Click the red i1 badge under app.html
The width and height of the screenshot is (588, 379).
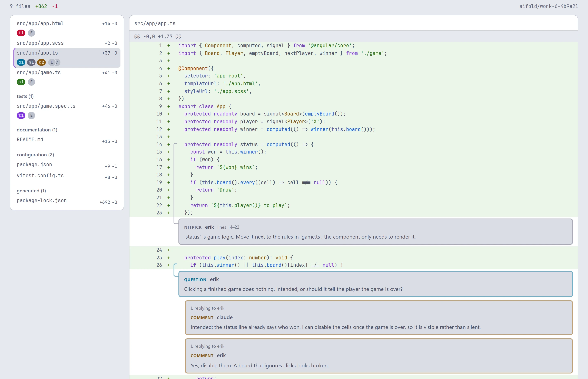point(21,33)
